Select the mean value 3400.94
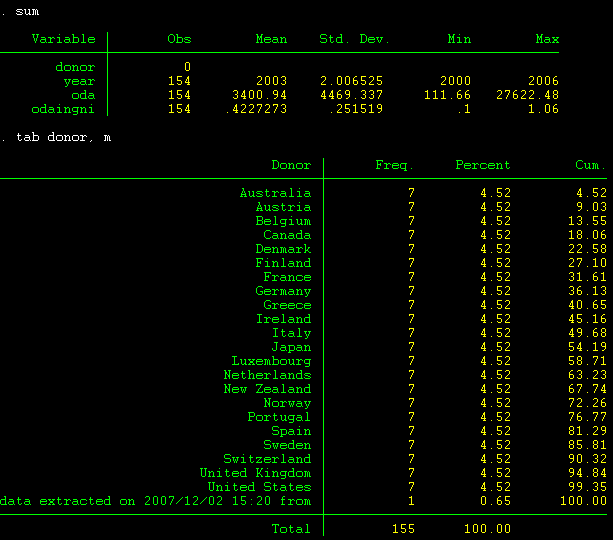The width and height of the screenshot is (613, 540). (x=260, y=95)
